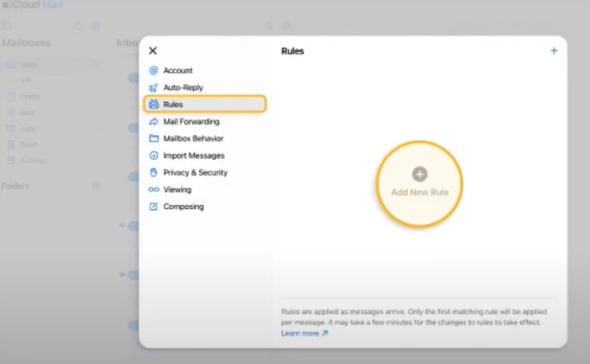This screenshot has width=590, height=364.
Task: Click the Mailbox Behavior folder icon
Action: (x=154, y=138)
